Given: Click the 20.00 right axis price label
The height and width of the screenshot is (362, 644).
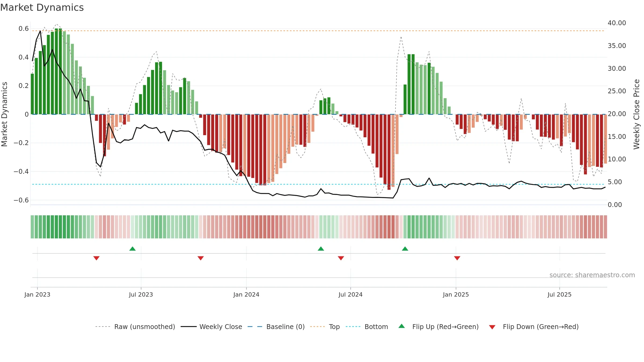Looking at the screenshot, I should point(617,114).
